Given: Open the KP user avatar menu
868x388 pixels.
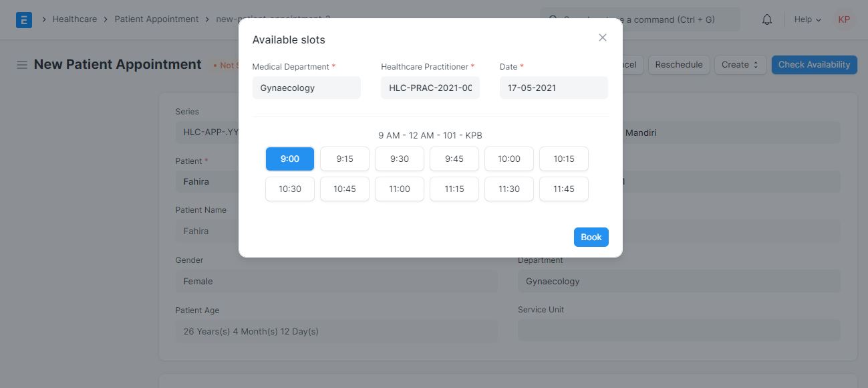Looking at the screenshot, I should pyautogui.click(x=844, y=19).
